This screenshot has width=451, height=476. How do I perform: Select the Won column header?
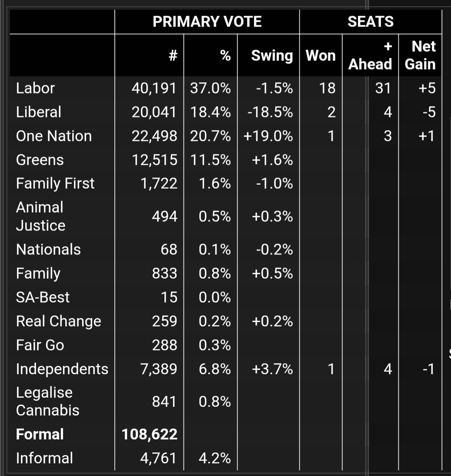(x=321, y=56)
